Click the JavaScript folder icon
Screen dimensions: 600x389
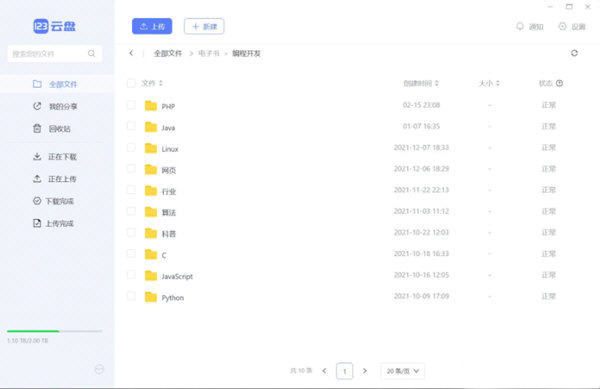tap(151, 275)
